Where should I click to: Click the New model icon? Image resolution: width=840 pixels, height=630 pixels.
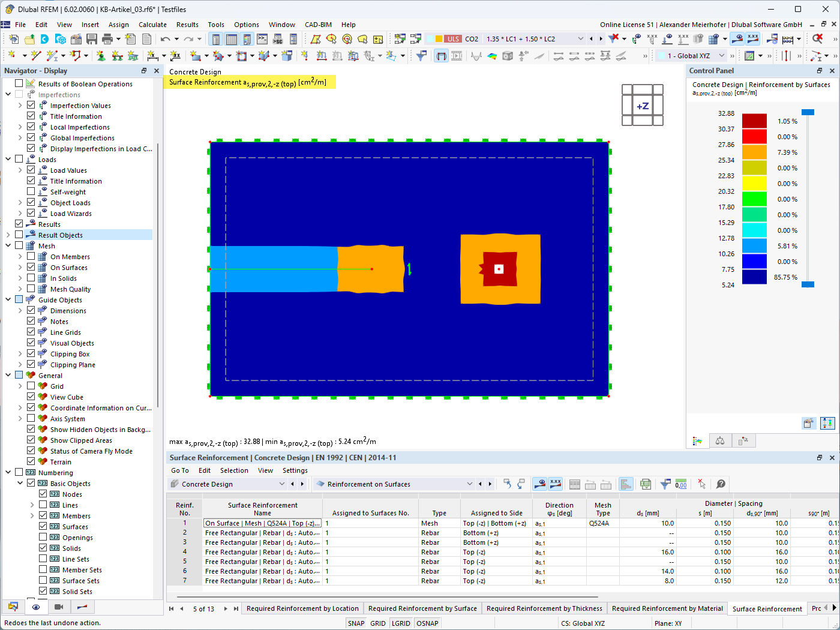(14, 39)
